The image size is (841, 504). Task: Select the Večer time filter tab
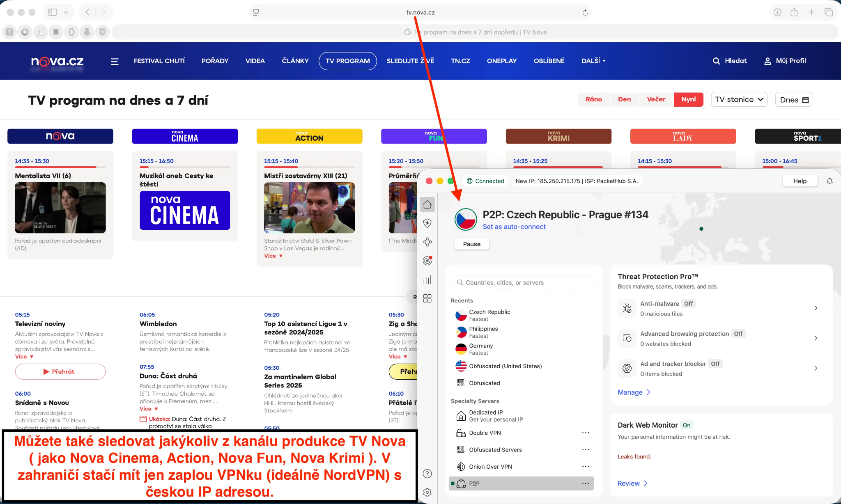tap(656, 99)
